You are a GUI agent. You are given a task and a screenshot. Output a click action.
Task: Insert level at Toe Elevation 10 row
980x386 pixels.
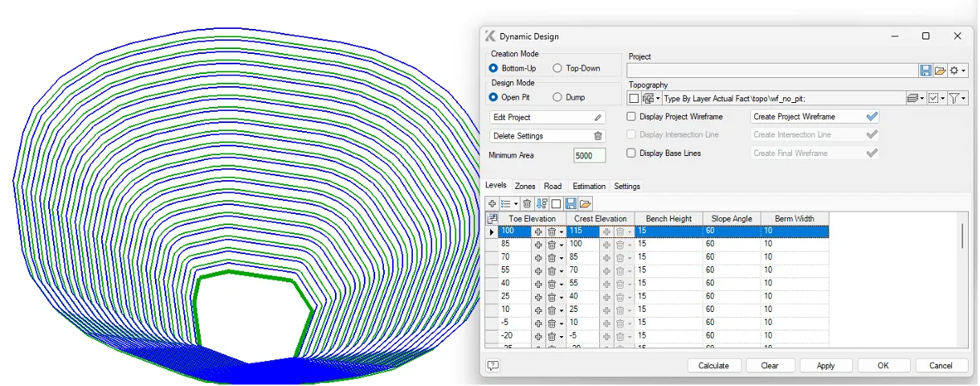539,310
